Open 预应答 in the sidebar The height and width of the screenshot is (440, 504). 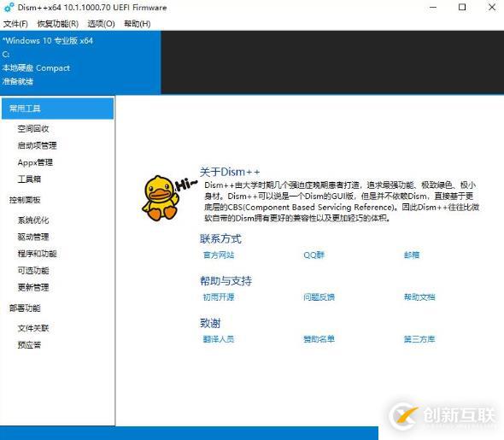click(x=29, y=345)
